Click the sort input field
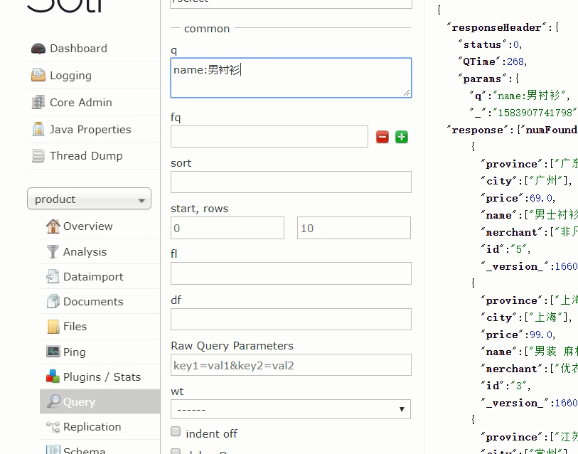The width and height of the screenshot is (578, 454). [x=291, y=182]
